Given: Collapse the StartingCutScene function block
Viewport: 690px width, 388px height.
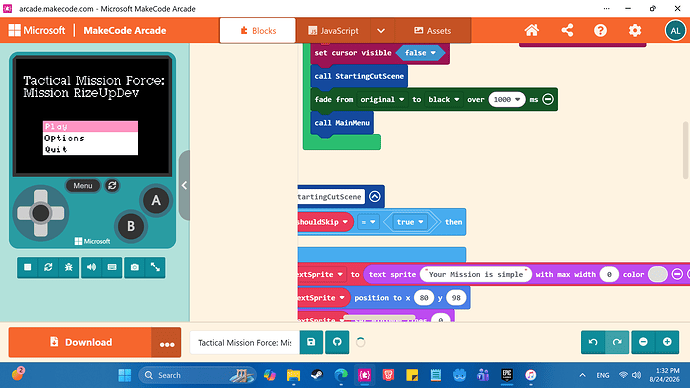Looking at the screenshot, I should pos(374,196).
